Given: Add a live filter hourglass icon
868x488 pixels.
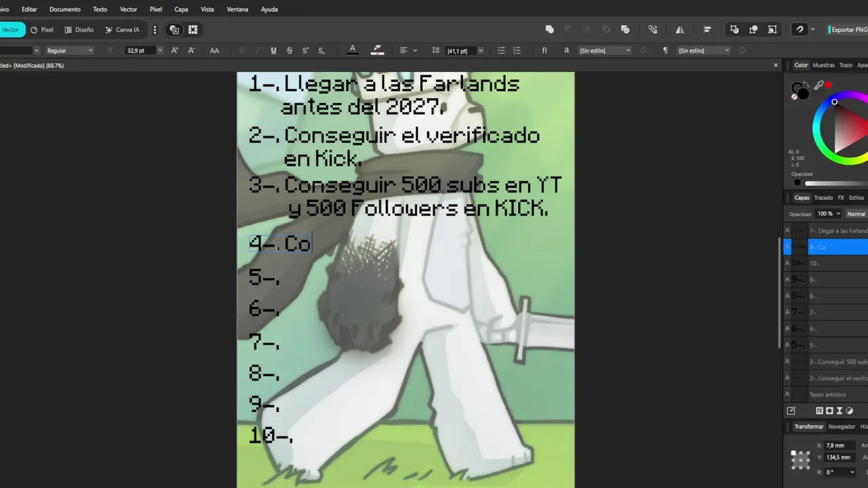Looking at the screenshot, I should click(840, 411).
